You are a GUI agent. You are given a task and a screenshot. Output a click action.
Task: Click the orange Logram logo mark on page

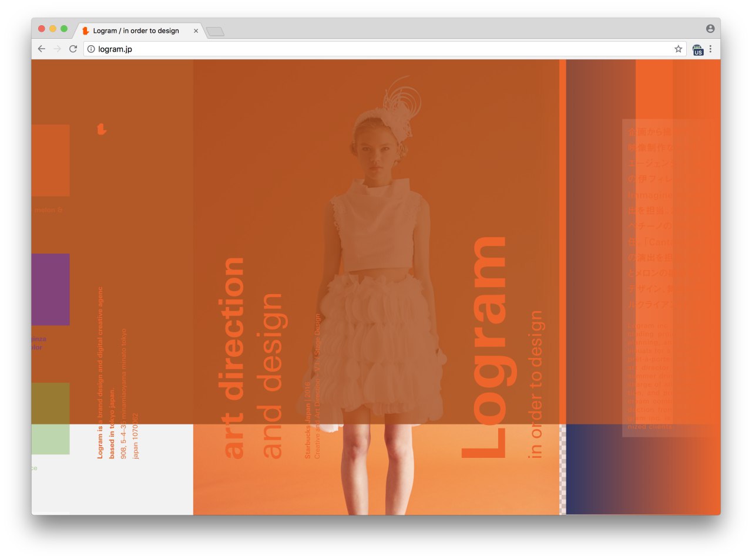(x=102, y=129)
